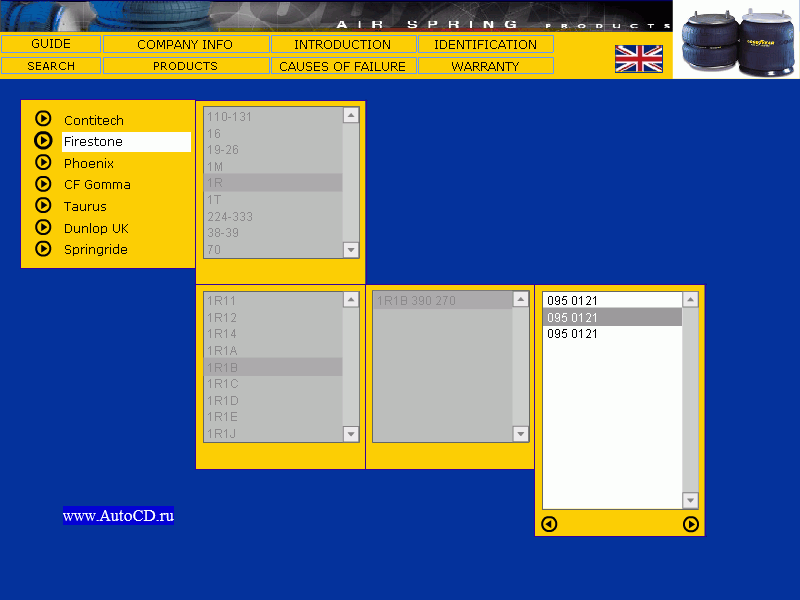The height and width of the screenshot is (600, 800).
Task: Select the Phoenix brand
Action: coord(89,163)
